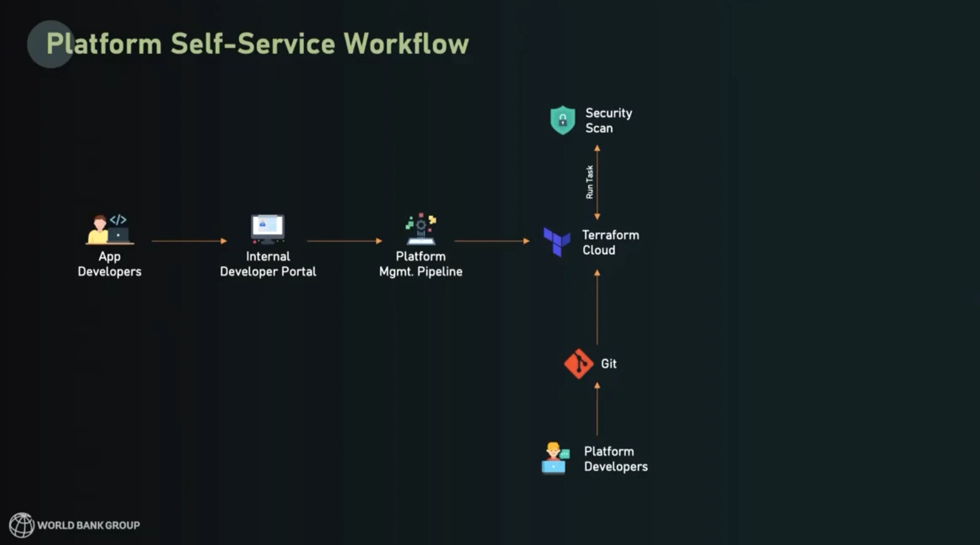
Task: Select the Terraform Cloud text label
Action: (x=610, y=242)
